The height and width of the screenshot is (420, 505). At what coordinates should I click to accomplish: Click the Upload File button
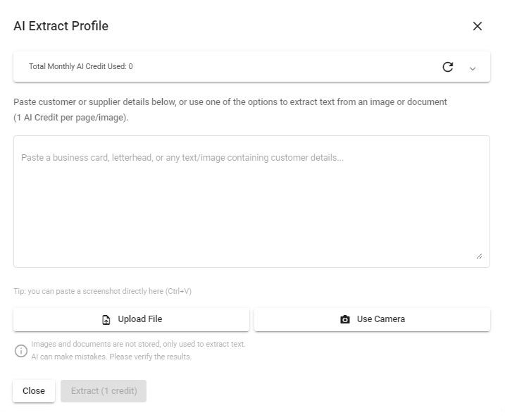pyautogui.click(x=132, y=319)
